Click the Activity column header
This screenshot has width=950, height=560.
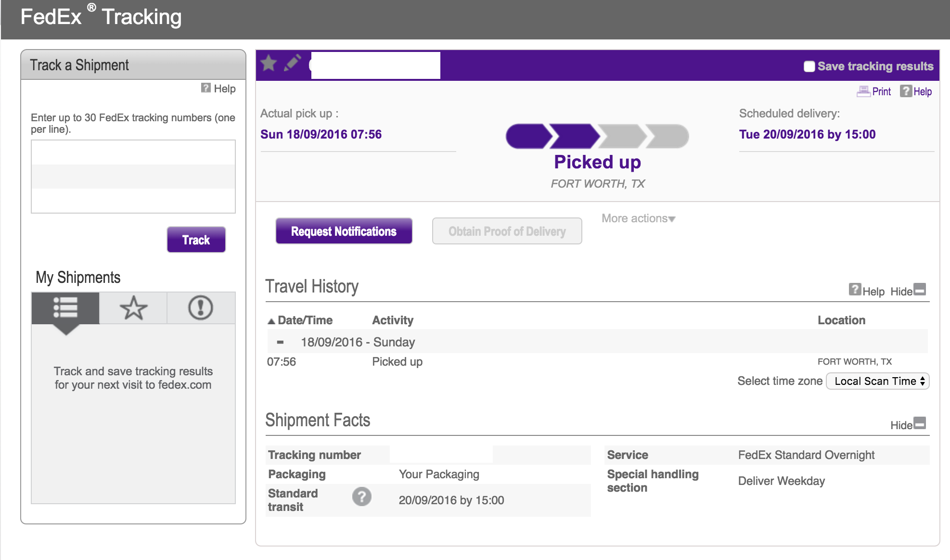click(x=393, y=320)
